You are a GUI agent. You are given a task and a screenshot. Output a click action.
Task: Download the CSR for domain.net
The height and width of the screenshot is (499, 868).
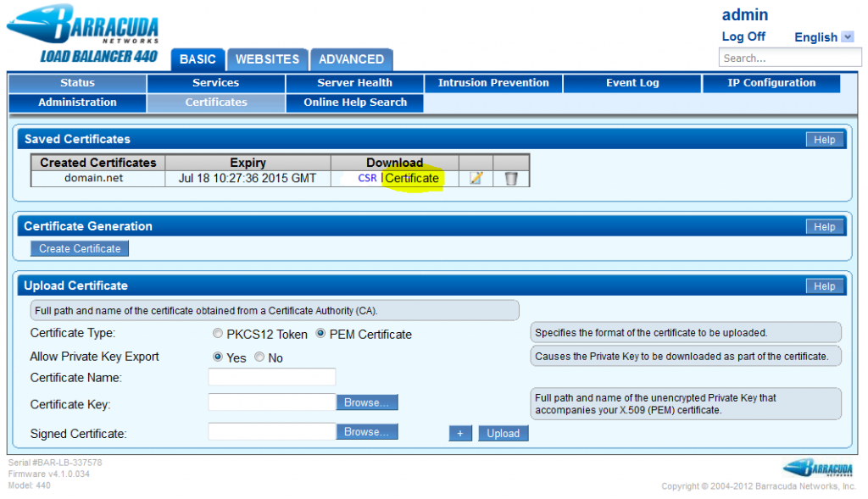tap(367, 178)
